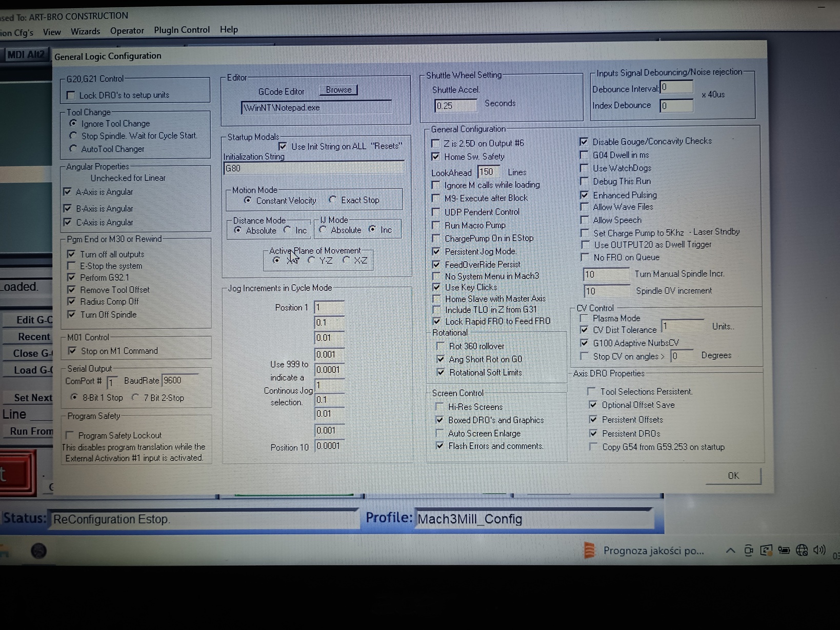Screen dimensions: 840x630
Task: Open the Operator menu
Action: (127, 31)
